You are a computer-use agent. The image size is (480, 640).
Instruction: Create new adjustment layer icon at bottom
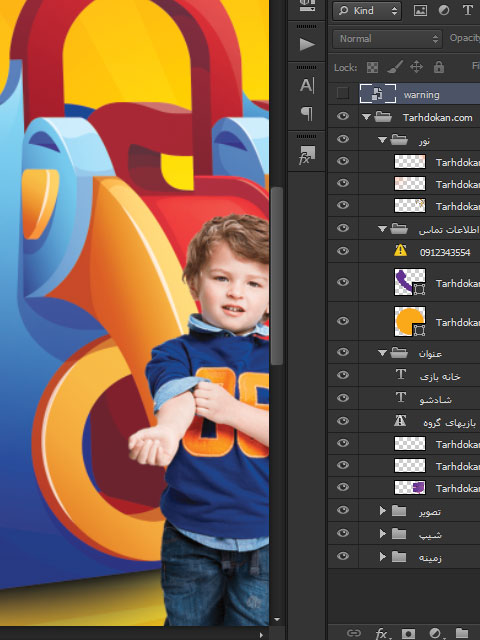coord(436,633)
